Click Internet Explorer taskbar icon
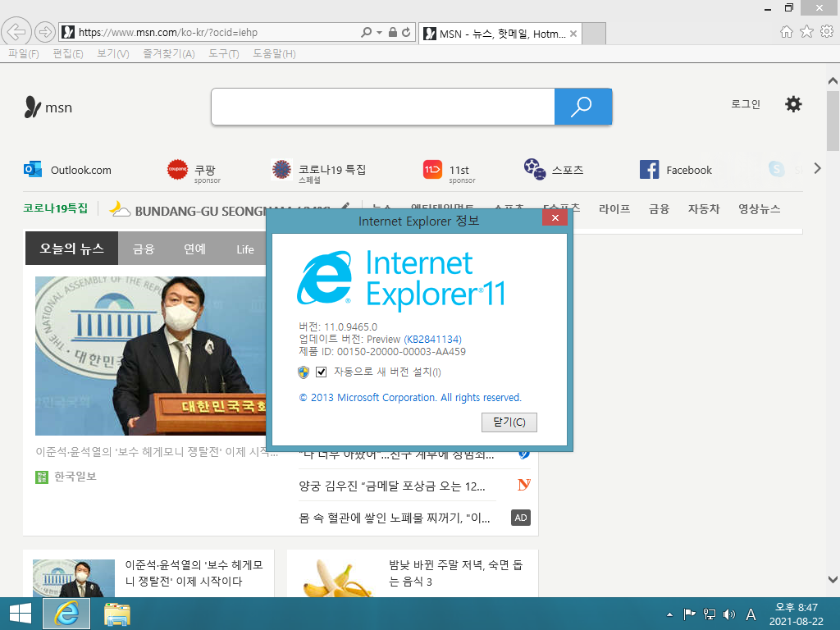This screenshot has height=630, width=840. point(66,614)
